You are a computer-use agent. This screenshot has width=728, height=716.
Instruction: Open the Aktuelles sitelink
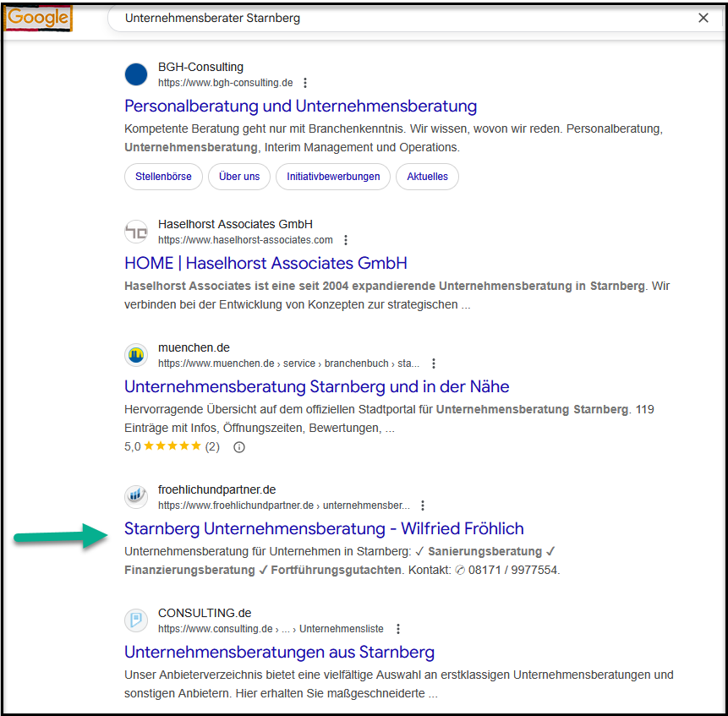[x=427, y=177]
